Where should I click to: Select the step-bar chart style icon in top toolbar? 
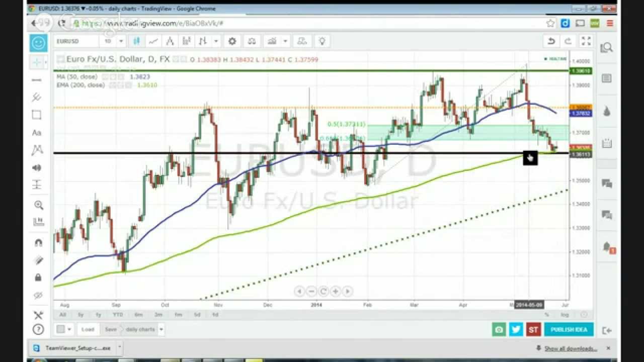coord(203,41)
